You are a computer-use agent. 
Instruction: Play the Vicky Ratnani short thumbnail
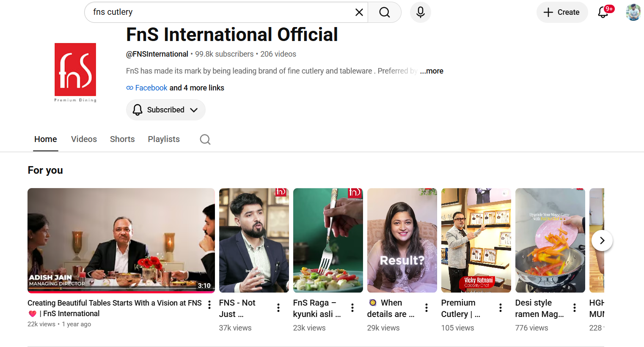476,240
